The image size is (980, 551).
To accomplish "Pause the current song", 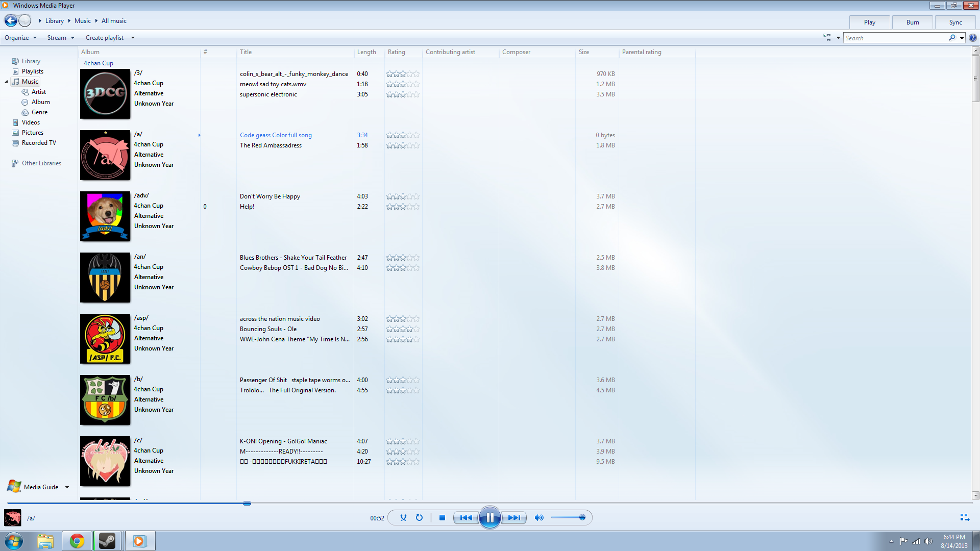I will [x=490, y=518].
